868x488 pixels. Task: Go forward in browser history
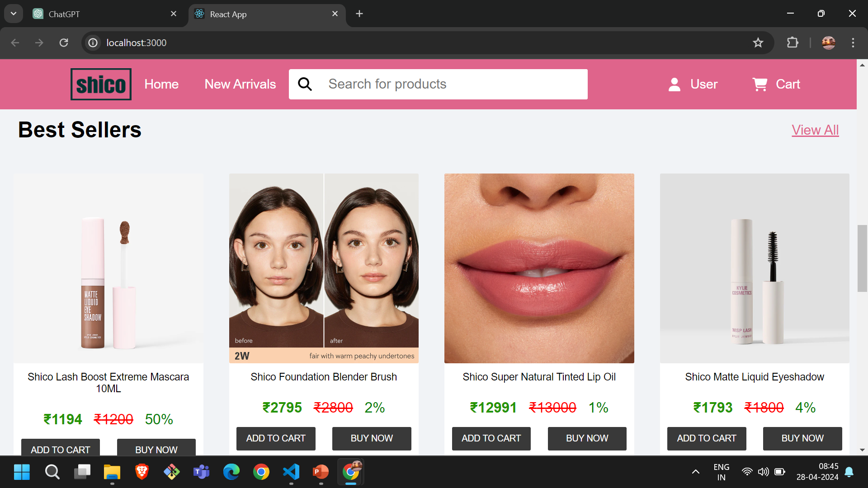coord(39,42)
